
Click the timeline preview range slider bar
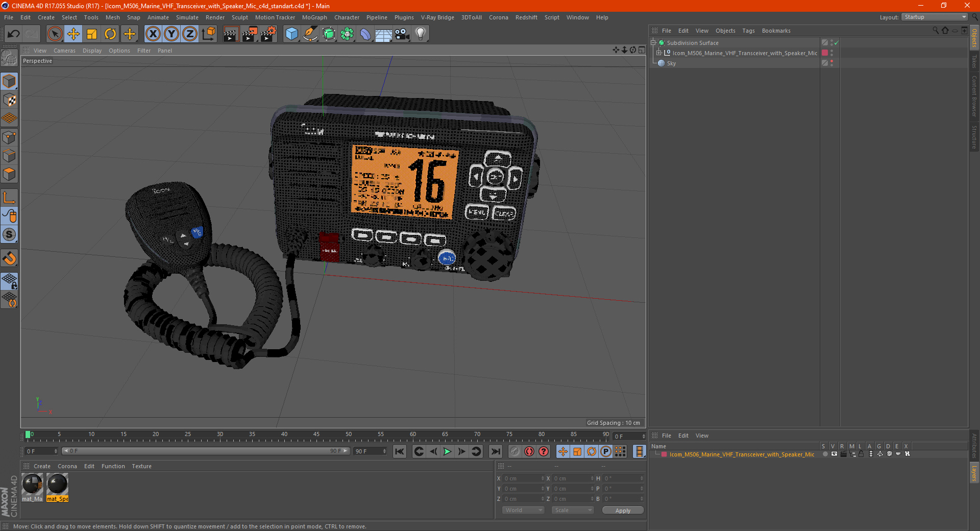click(x=206, y=451)
